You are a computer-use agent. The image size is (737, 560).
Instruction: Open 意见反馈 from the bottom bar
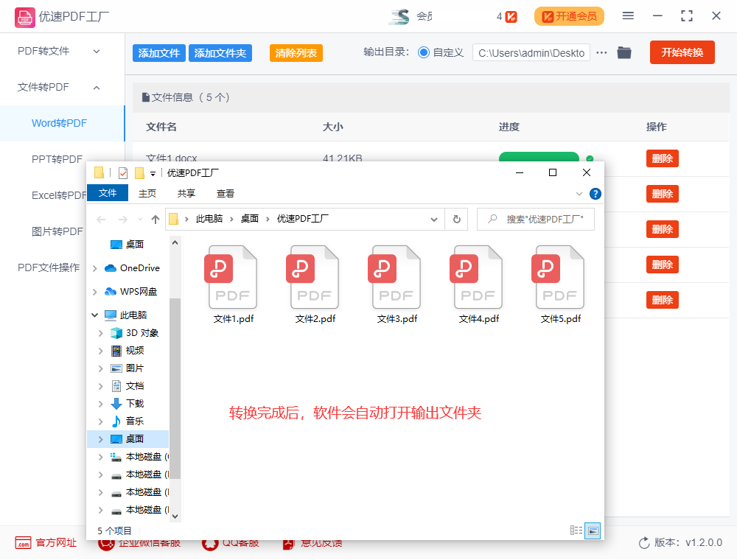pos(312,543)
